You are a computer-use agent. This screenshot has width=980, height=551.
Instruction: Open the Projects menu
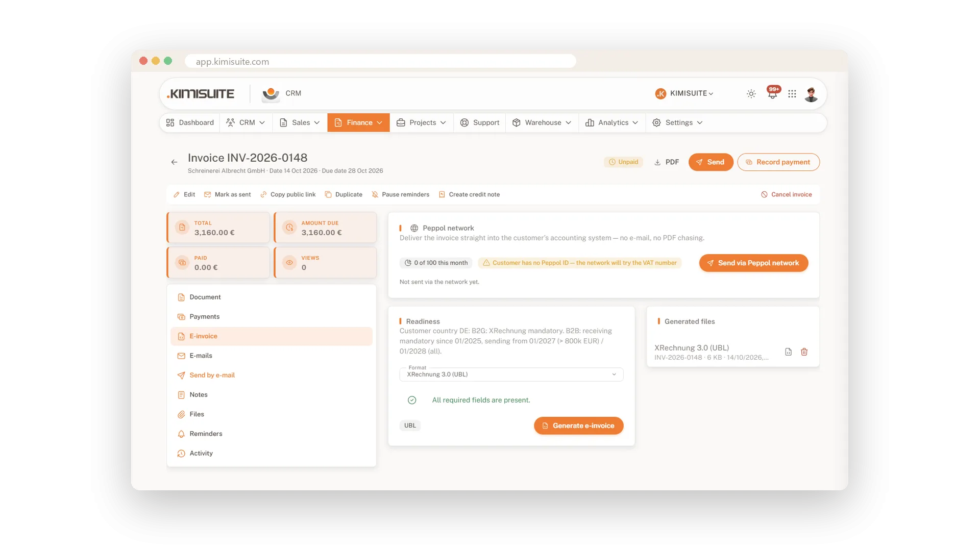pos(422,122)
